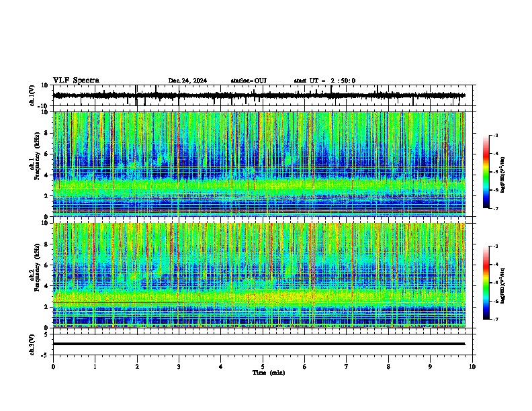Click the time axis tick label '8'
This screenshot has width=532, height=411.
coord(388,367)
